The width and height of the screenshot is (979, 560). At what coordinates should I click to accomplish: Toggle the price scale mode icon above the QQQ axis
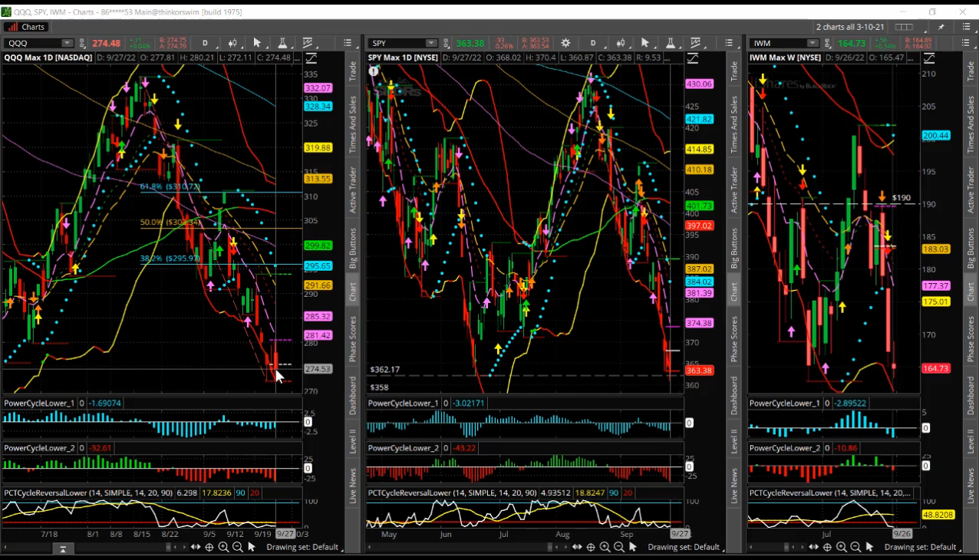click(x=310, y=58)
